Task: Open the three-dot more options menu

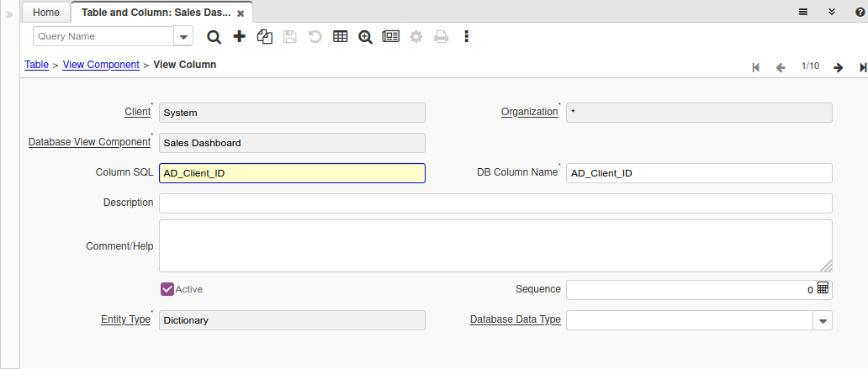Action: coord(467,37)
